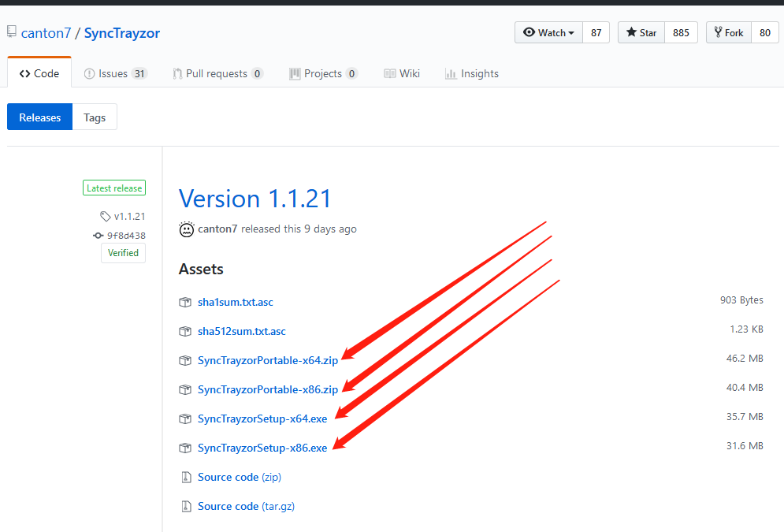
Task: Click the 46.2 MB file size
Action: click(745, 358)
